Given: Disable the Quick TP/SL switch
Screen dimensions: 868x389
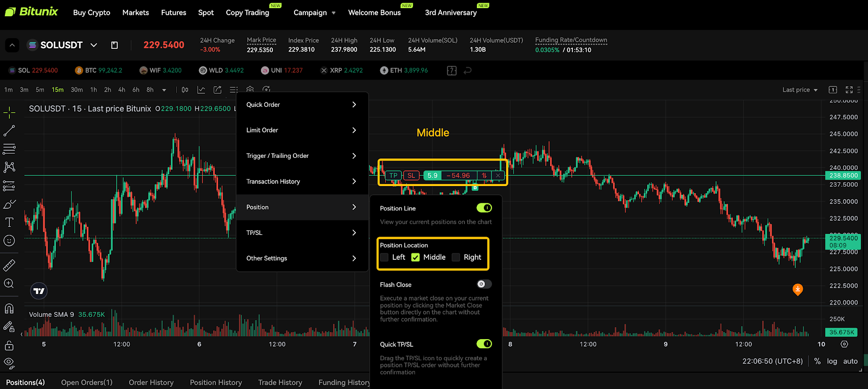Looking at the screenshot, I should click(x=484, y=344).
